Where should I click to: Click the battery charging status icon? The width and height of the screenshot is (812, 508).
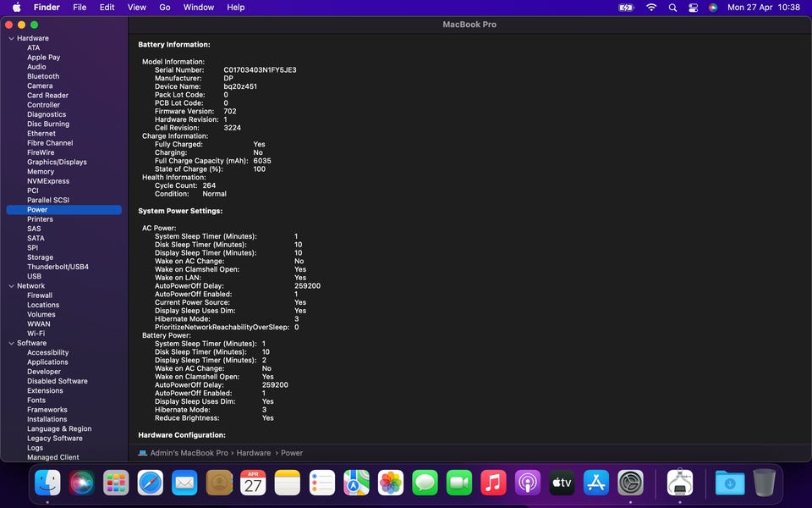coord(626,8)
